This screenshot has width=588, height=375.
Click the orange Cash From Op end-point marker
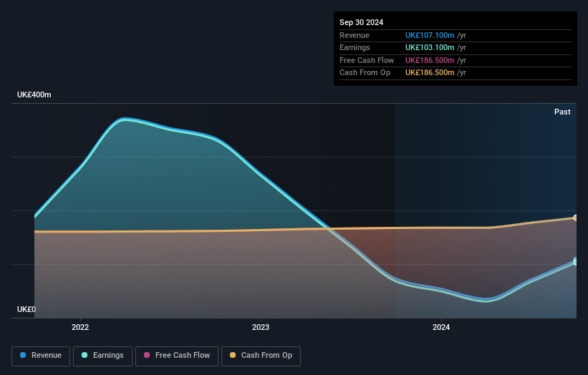coord(576,218)
